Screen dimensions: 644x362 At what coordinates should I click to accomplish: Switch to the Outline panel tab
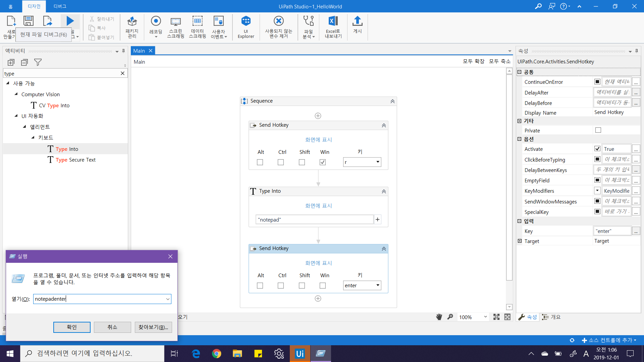click(552, 317)
